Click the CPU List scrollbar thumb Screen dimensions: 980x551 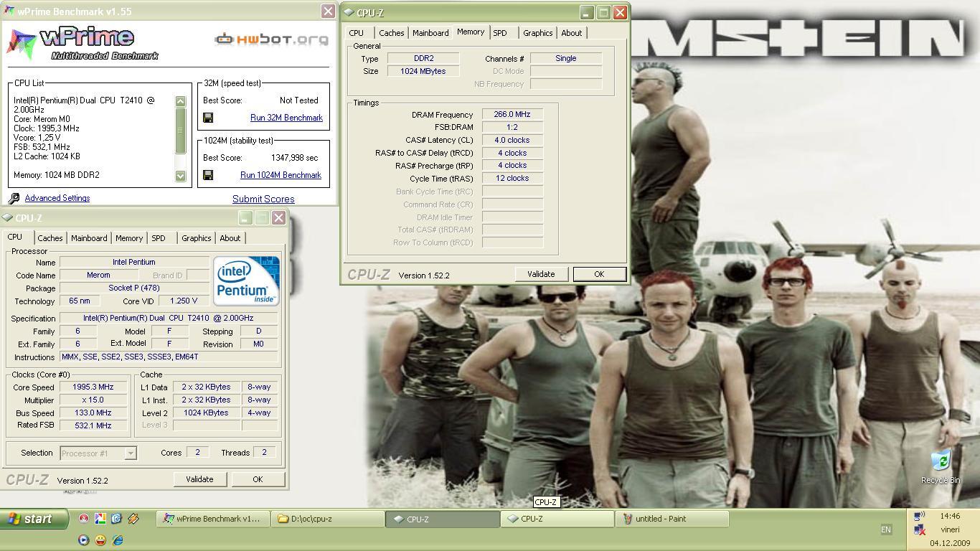(180, 131)
